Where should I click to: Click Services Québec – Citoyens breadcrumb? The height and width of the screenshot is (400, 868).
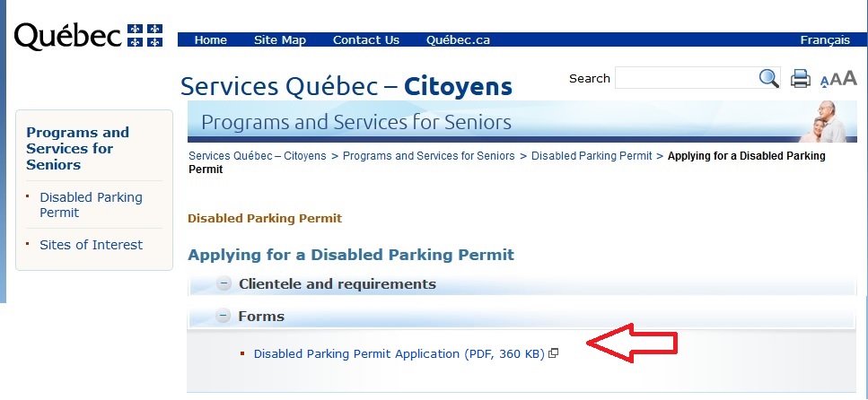257,156
